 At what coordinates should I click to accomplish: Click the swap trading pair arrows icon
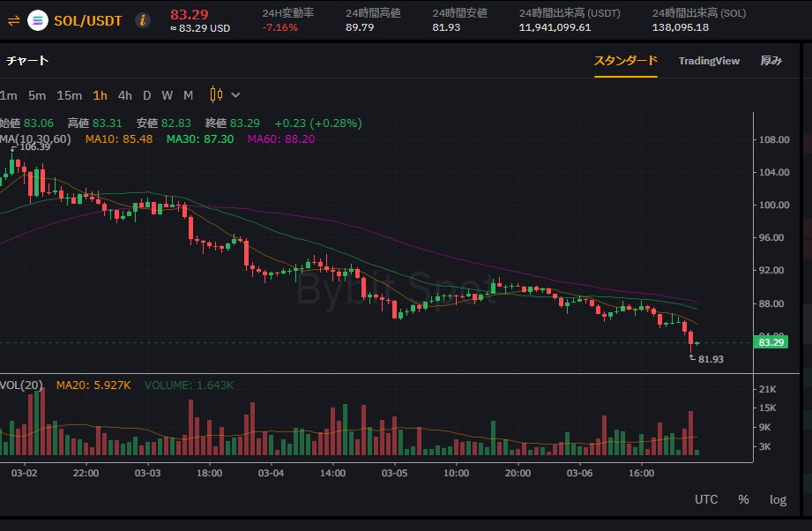pyautogui.click(x=13, y=20)
